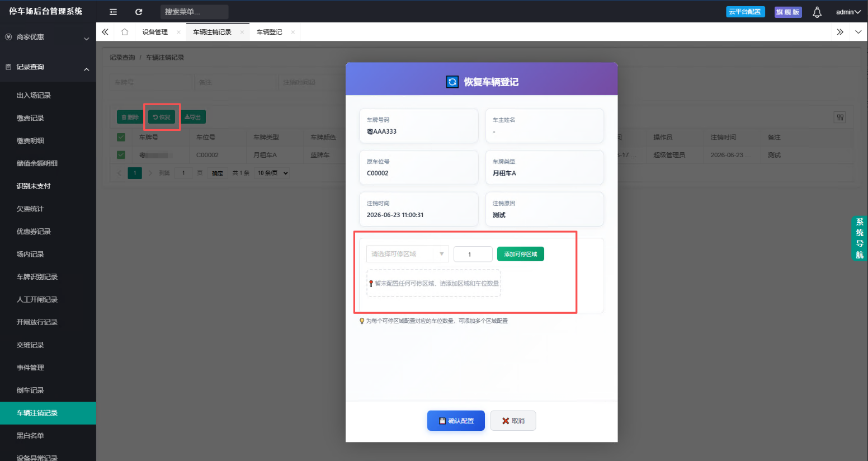Click the refresh icon in top bar
The height and width of the screenshot is (461, 868).
pyautogui.click(x=139, y=12)
